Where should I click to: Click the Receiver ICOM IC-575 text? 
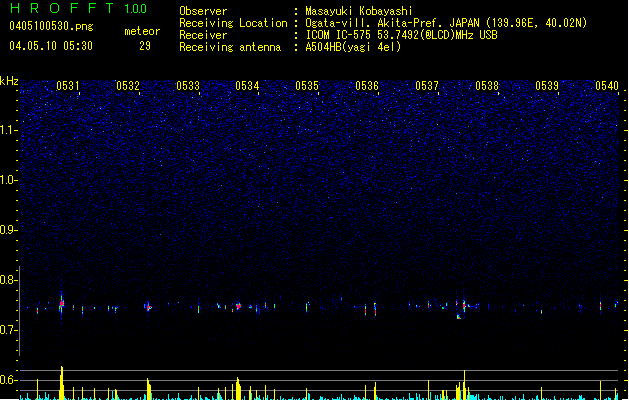[401, 35]
